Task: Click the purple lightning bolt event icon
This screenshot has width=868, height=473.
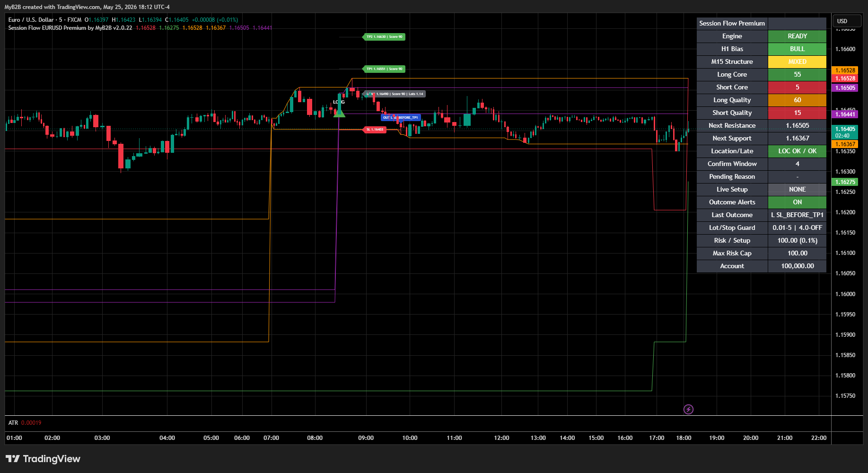Action: pos(688,409)
